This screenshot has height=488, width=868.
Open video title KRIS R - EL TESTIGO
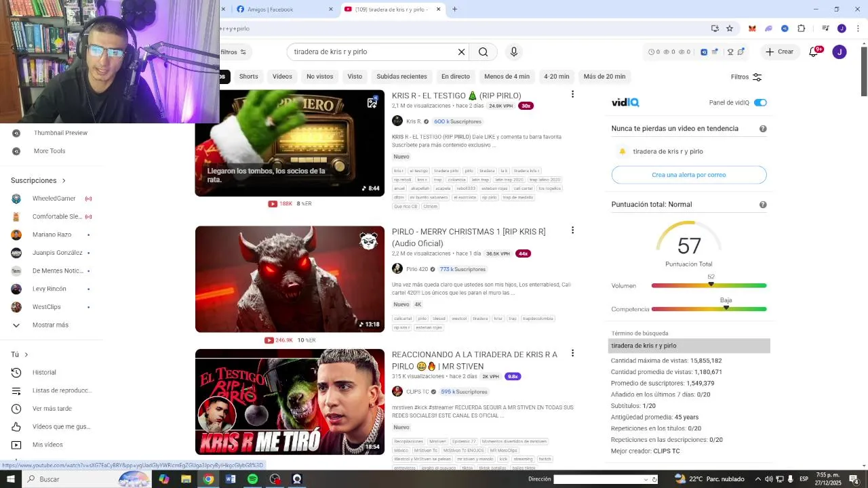(456, 96)
